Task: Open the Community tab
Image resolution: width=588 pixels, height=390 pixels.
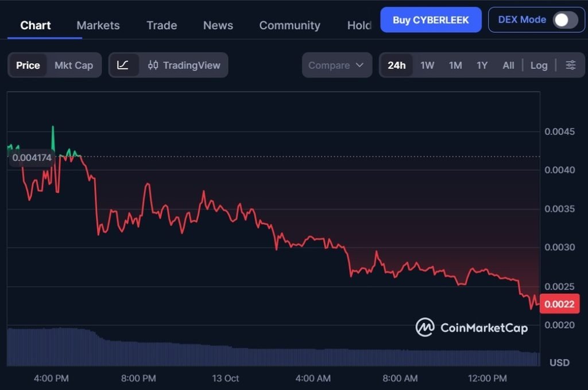Action: (289, 25)
